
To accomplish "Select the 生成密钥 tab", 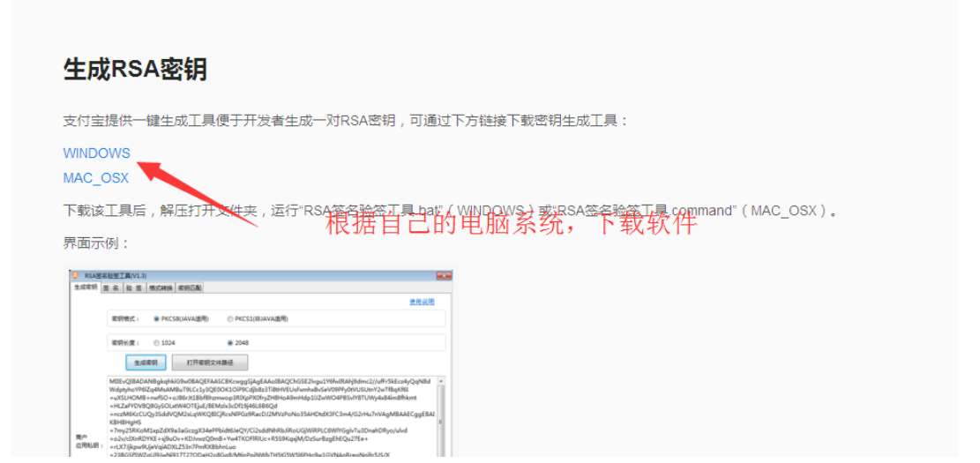I will (86, 288).
